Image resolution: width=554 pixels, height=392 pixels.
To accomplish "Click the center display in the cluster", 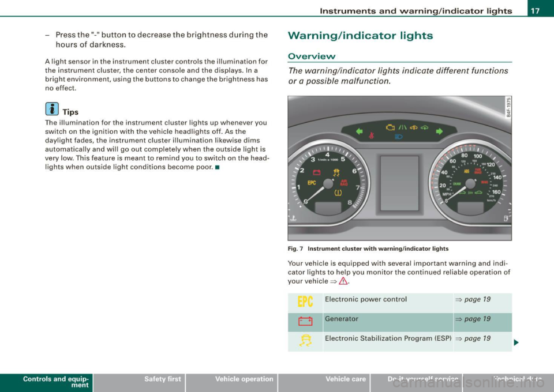I will click(399, 183).
